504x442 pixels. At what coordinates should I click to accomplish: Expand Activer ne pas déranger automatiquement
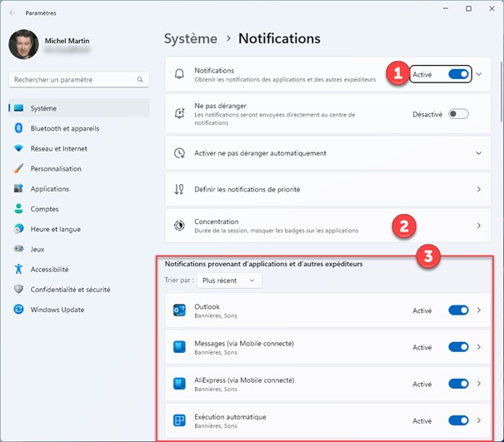478,153
